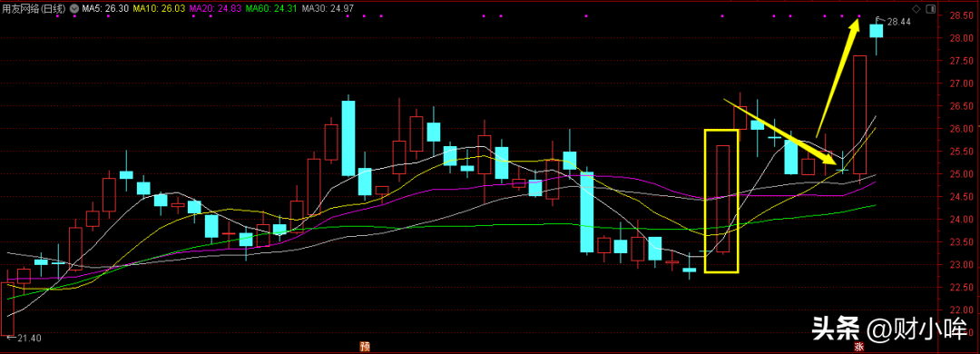Click the yellow MA10: 26.03 label
980x354 pixels.
tap(158, 9)
